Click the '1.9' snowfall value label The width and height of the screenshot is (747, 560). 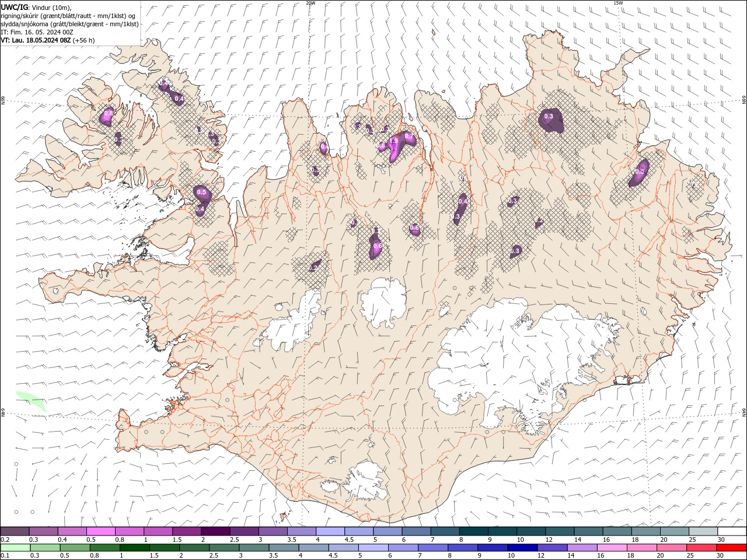(394, 141)
